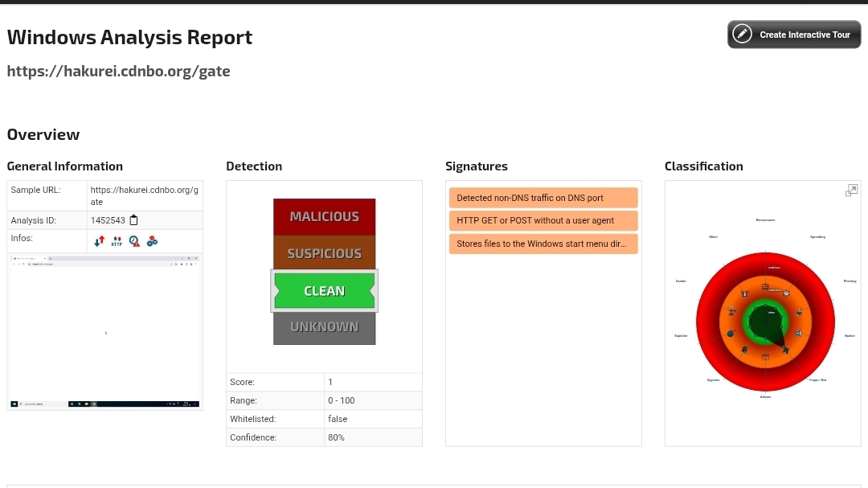
Task: Click the Detection heading
Action: pyautogui.click(x=254, y=166)
